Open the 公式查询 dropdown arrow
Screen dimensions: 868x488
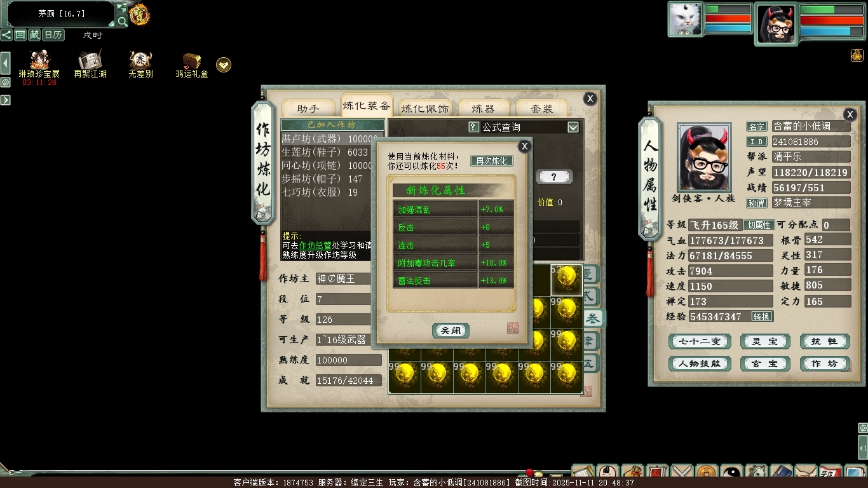pyautogui.click(x=573, y=127)
